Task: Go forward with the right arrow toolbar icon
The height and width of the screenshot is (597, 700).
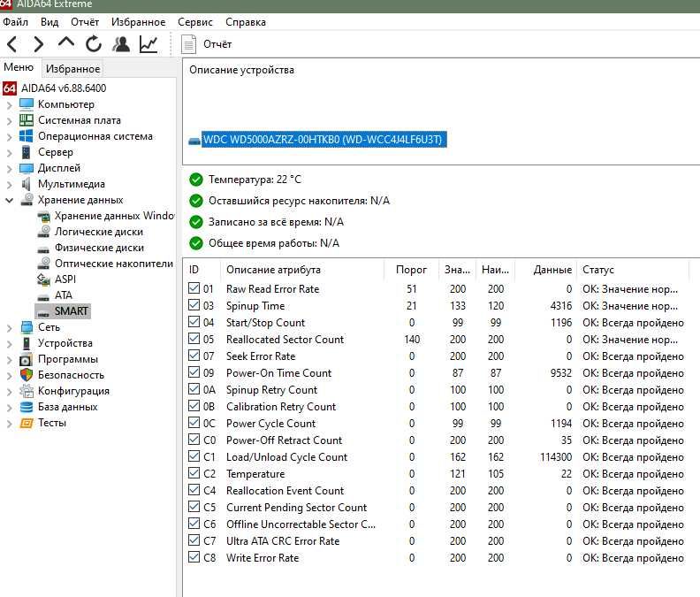Action: pyautogui.click(x=39, y=44)
